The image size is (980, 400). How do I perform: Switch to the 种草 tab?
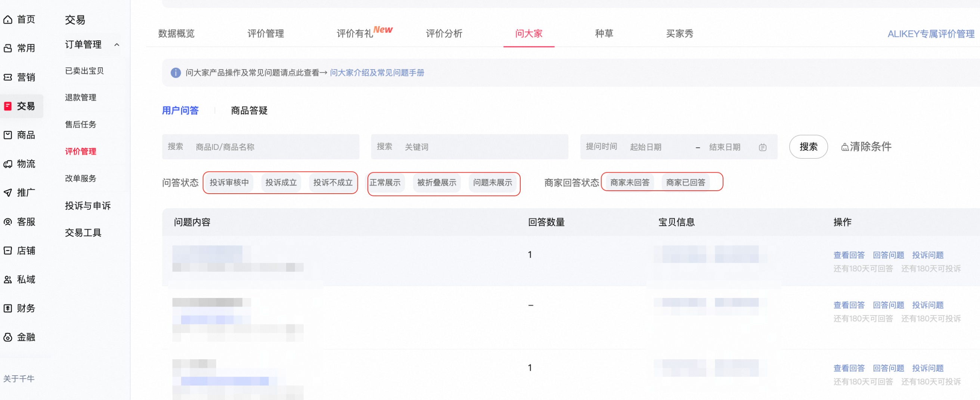pyautogui.click(x=604, y=34)
